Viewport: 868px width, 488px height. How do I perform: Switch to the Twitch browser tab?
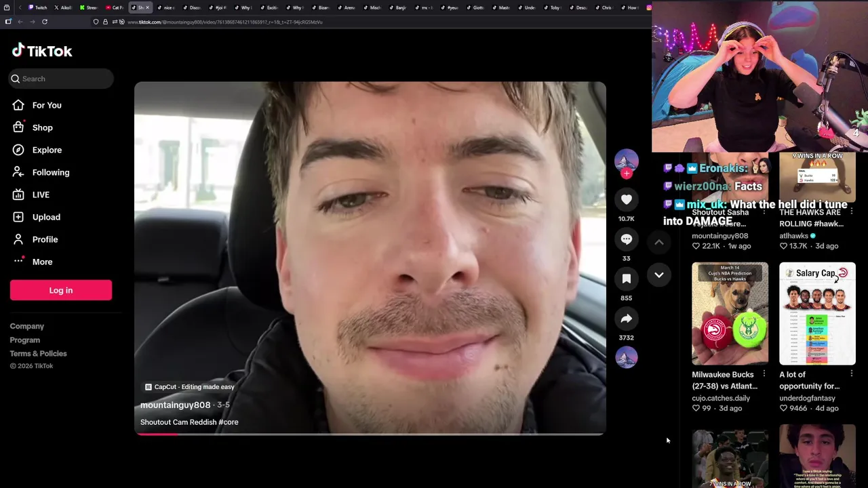(37, 7)
